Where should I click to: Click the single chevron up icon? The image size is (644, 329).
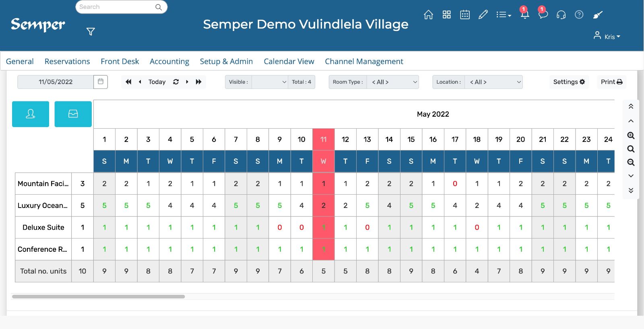point(631,121)
